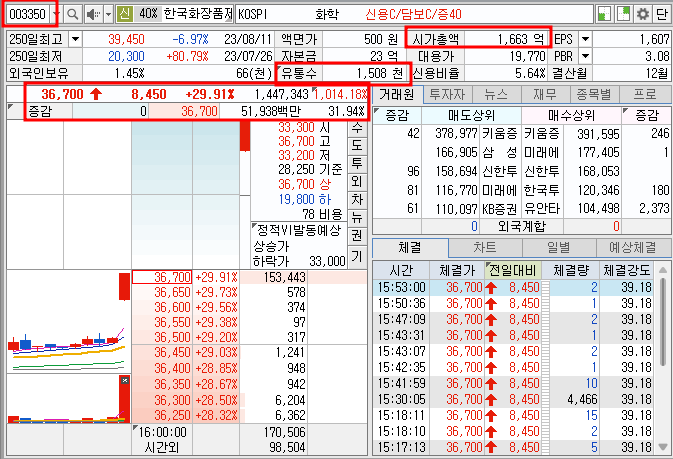Switch to the 프로 tab
The height and width of the screenshot is (459, 673).
[646, 94]
